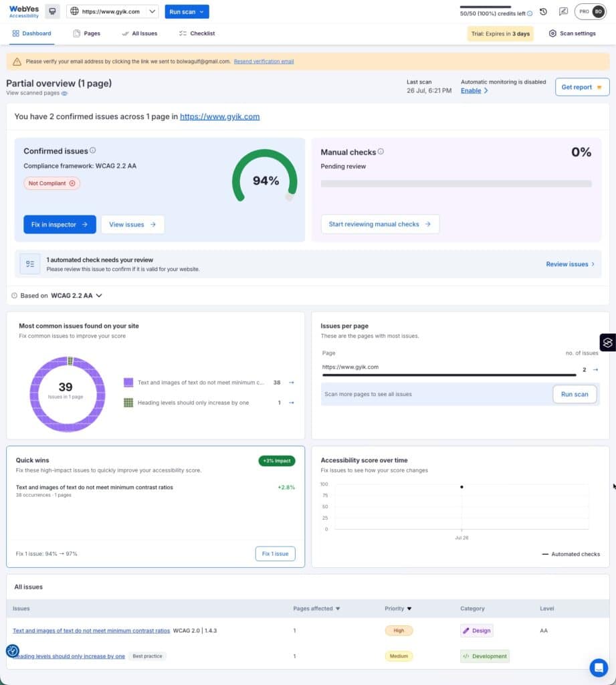This screenshot has width=616, height=685.
Task: Open the Run scan dropdown arrow
Action: (201, 12)
